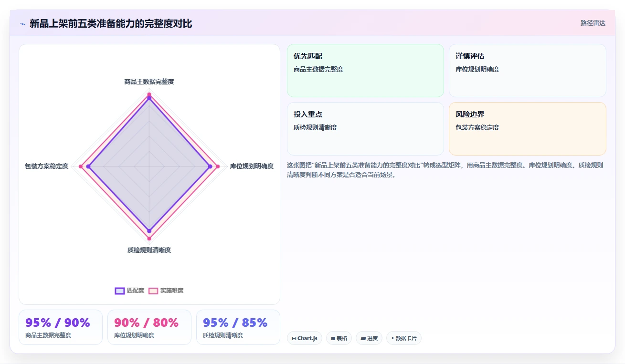Click 质检规则清晰度 label under 95% / 85%
The width and height of the screenshot is (625, 364).
coord(223,335)
